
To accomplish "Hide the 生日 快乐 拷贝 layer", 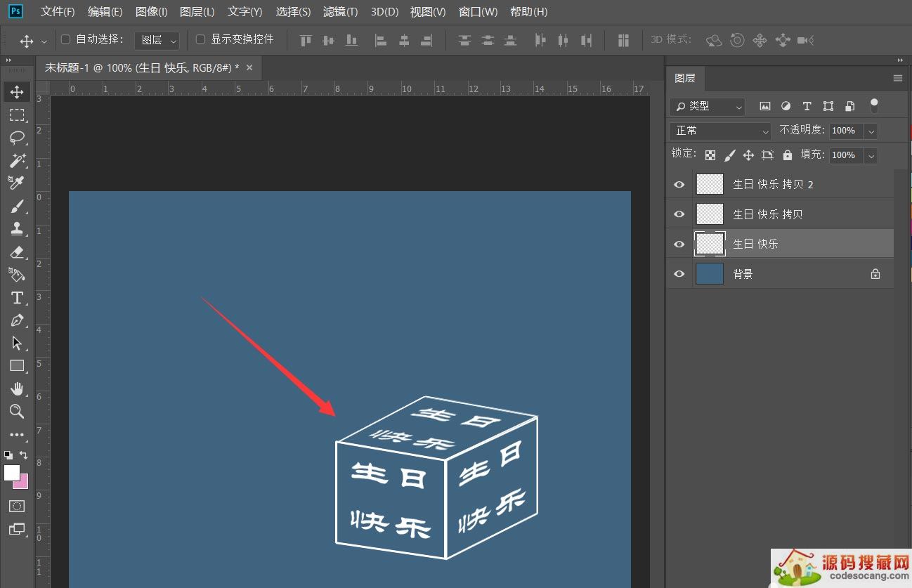I will [679, 214].
